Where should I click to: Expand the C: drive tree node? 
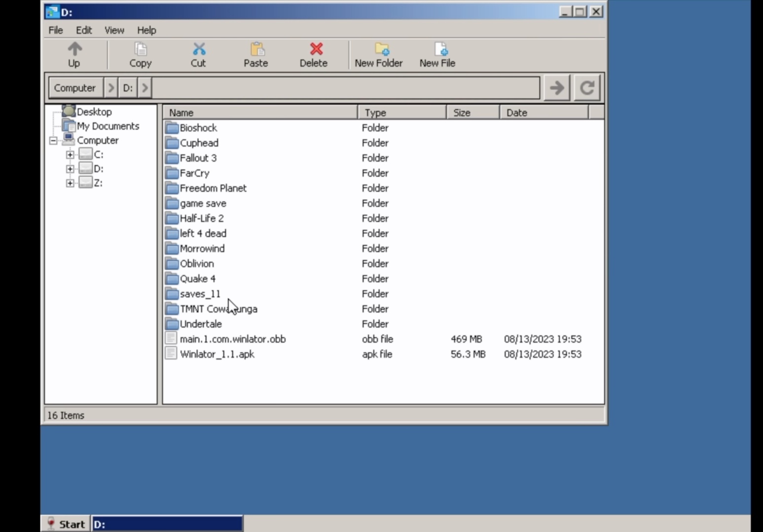(x=70, y=155)
